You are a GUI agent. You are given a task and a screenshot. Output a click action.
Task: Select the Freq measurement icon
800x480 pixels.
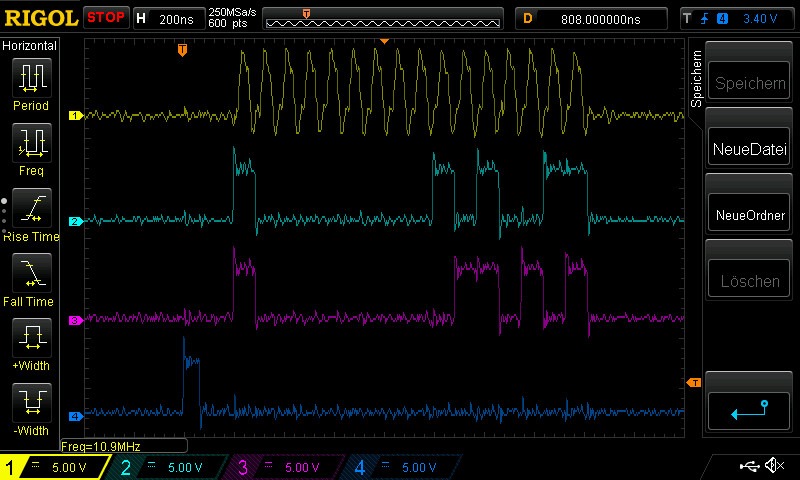point(32,143)
